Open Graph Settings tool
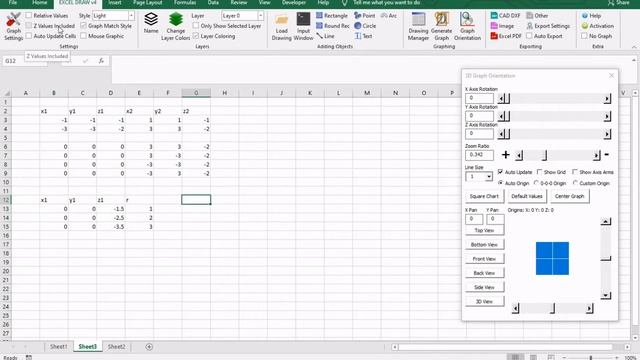Screen dimensions: 640x360 13,26
